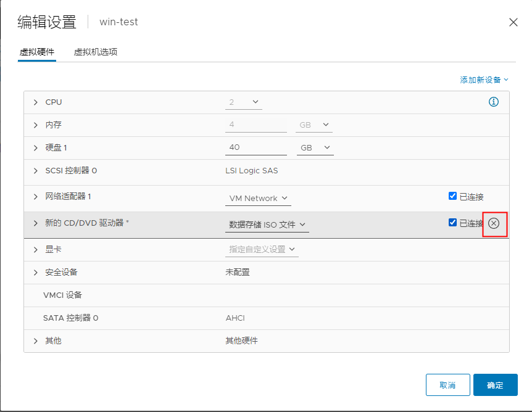This screenshot has width=532, height=412.
Task: Expand the SCSI 控制器 0 row
Action: [35, 170]
